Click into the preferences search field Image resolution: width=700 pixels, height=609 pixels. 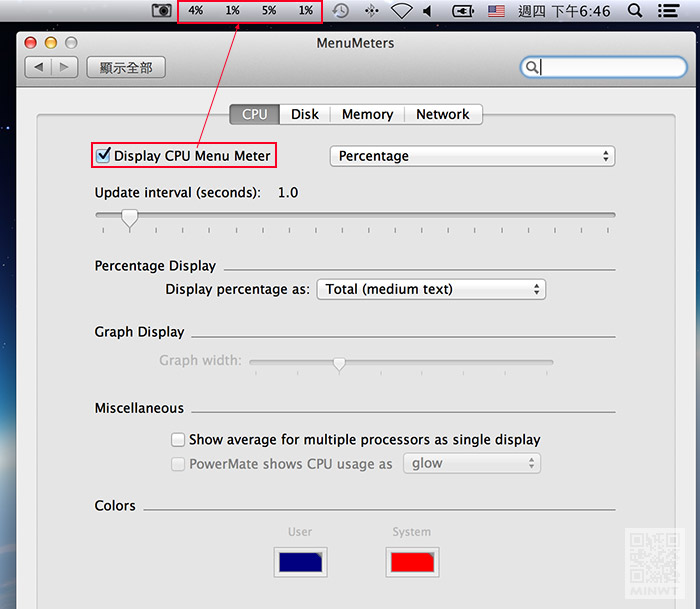603,67
